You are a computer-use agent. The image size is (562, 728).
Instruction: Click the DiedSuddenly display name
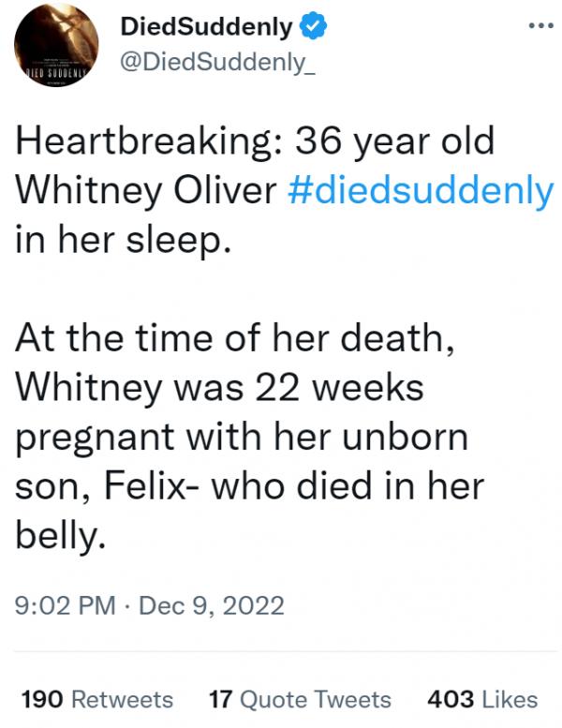pyautogui.click(x=207, y=27)
